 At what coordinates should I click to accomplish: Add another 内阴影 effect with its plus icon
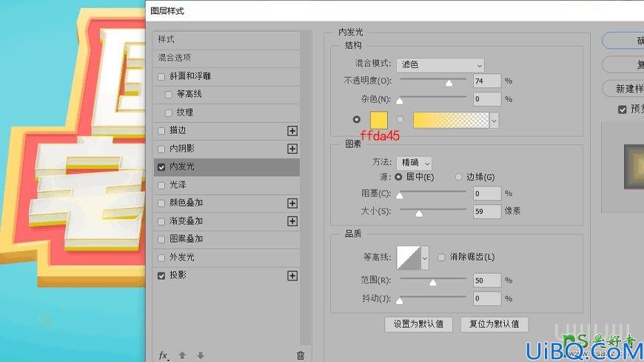coord(292,149)
